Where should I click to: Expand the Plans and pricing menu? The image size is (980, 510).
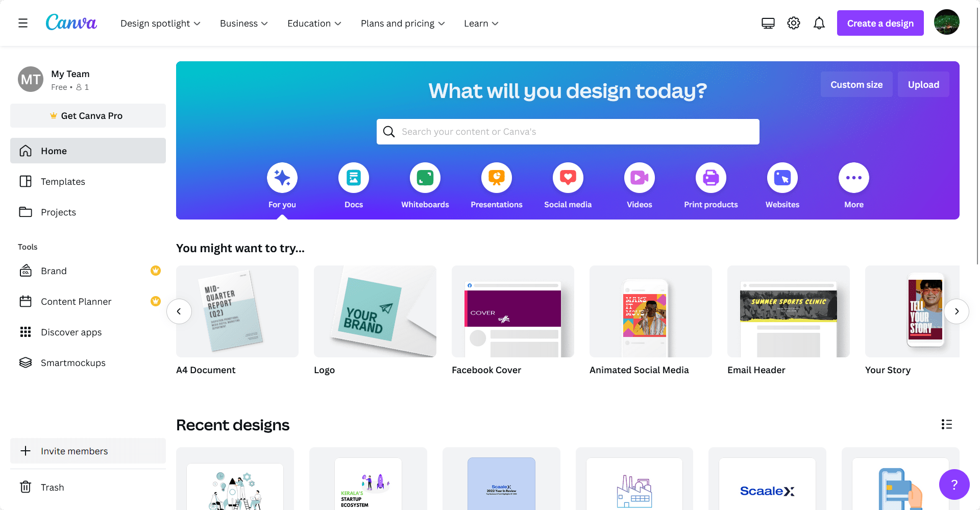[403, 23]
